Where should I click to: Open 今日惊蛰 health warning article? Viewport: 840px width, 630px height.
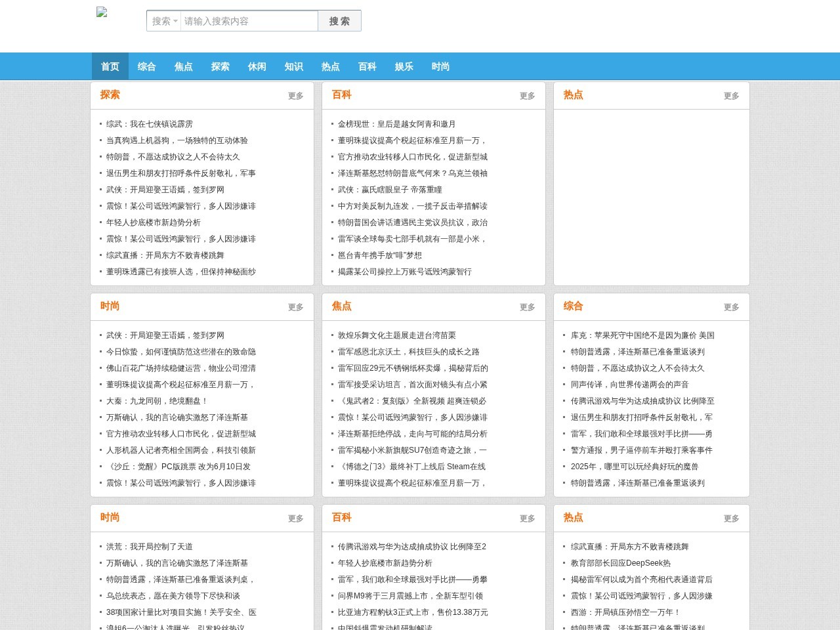tap(181, 352)
